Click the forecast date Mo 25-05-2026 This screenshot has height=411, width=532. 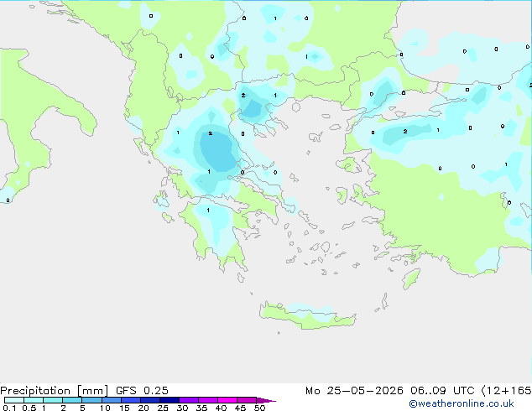click(x=354, y=391)
